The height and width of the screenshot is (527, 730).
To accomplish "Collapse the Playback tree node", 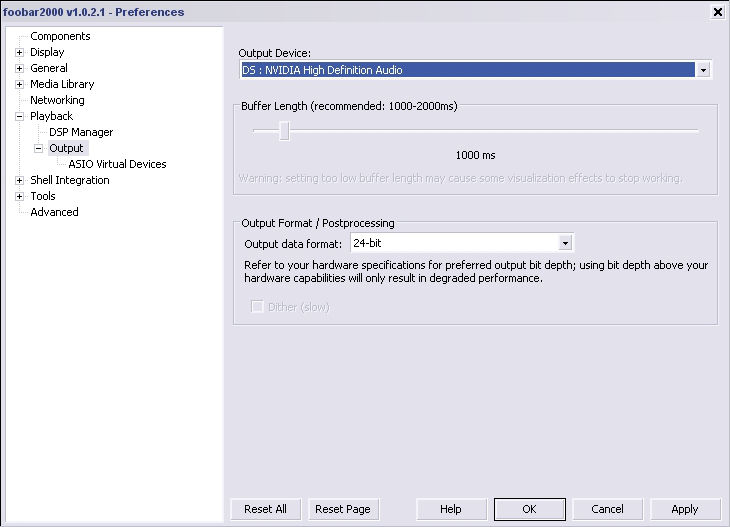I will tap(19, 116).
